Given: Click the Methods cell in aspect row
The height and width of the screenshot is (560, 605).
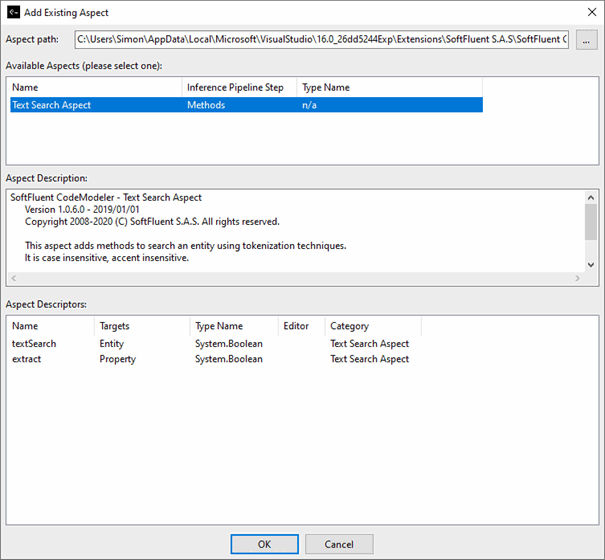Looking at the screenshot, I should [206, 105].
